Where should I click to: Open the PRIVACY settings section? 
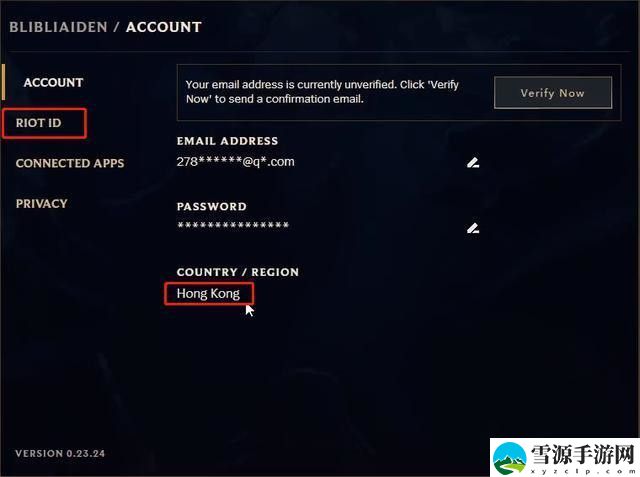(41, 204)
